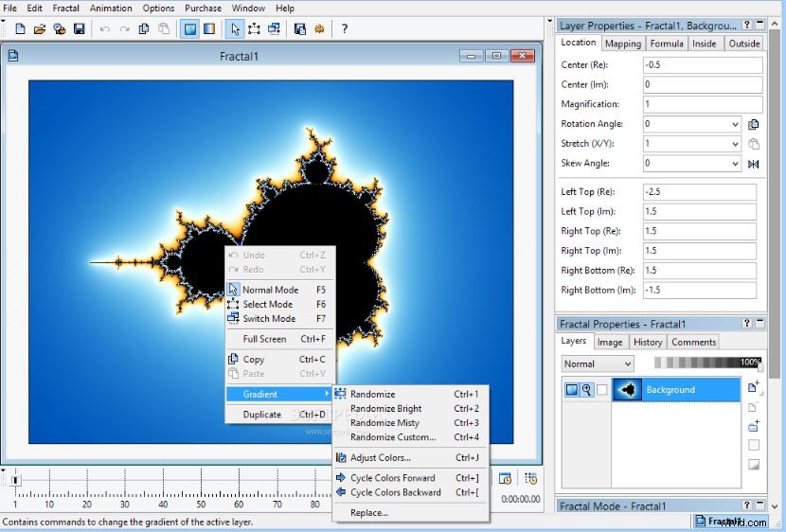Open the Animation menu
This screenshot has width=786, height=532.
tap(111, 8)
